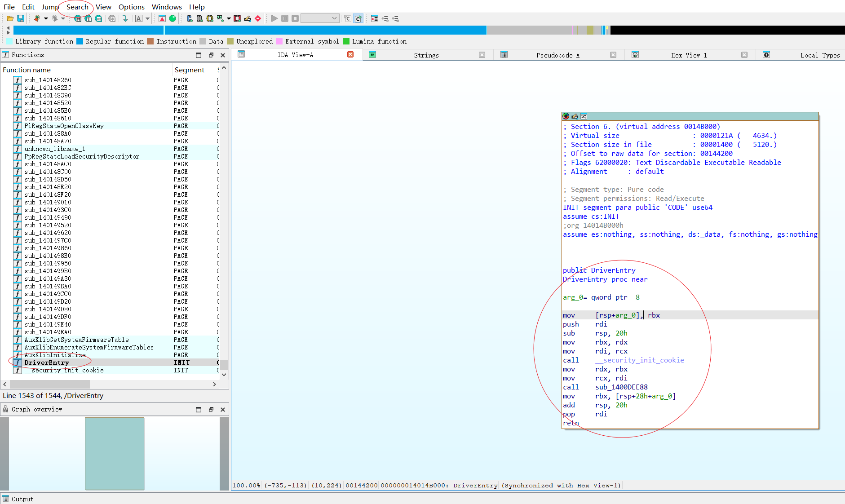
Task: Toggle the highlighted C with arrow button
Action: (358, 18)
